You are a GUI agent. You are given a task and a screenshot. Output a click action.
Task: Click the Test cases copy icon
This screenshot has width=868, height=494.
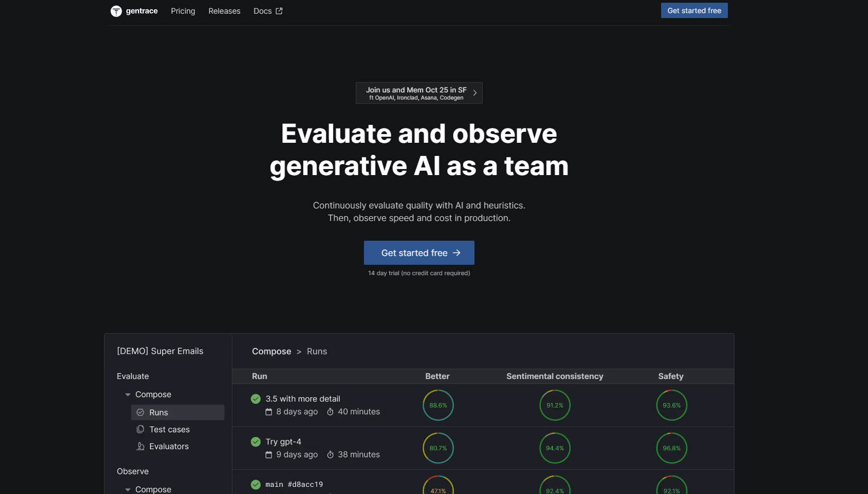click(141, 429)
